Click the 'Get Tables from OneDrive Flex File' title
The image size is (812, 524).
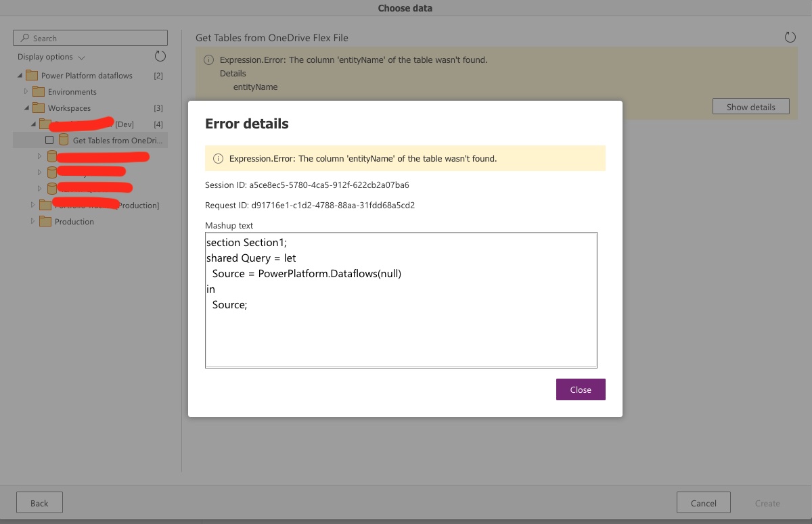[272, 38]
